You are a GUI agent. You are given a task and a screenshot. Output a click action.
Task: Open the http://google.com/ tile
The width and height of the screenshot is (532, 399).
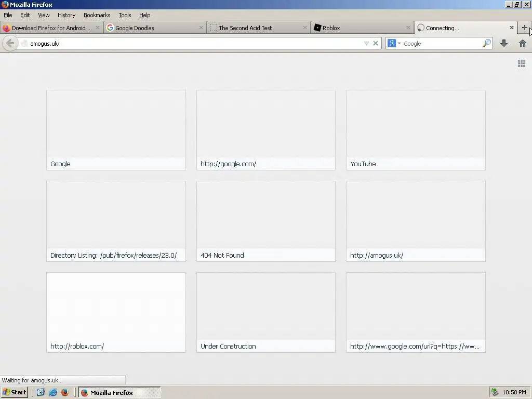point(266,130)
